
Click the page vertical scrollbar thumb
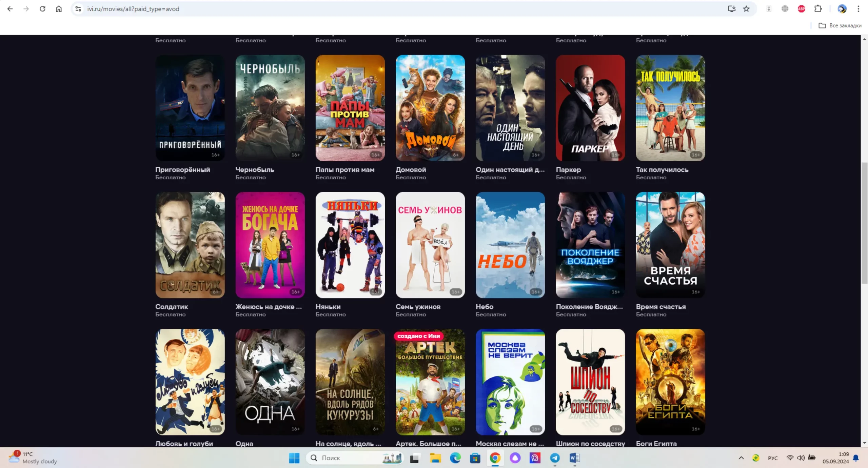point(864,224)
